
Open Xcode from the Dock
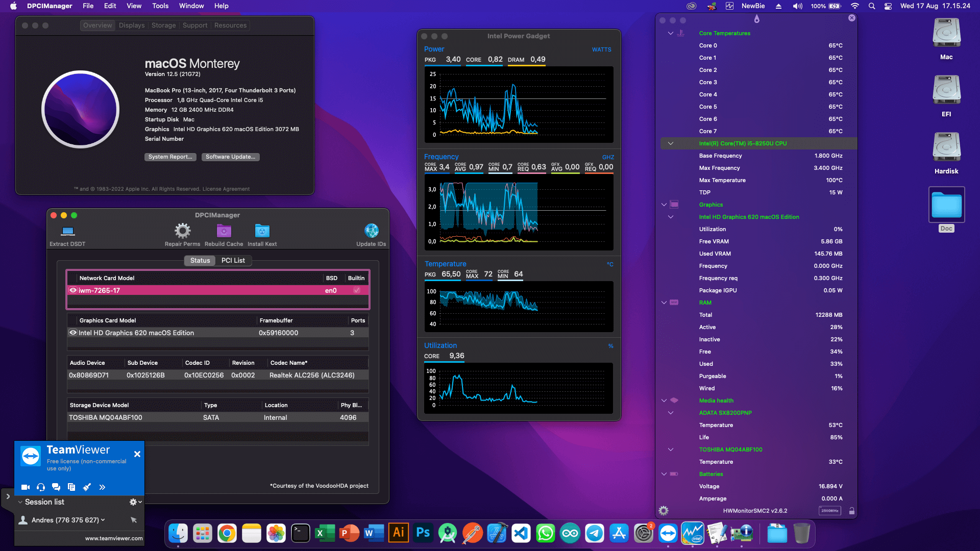click(497, 534)
